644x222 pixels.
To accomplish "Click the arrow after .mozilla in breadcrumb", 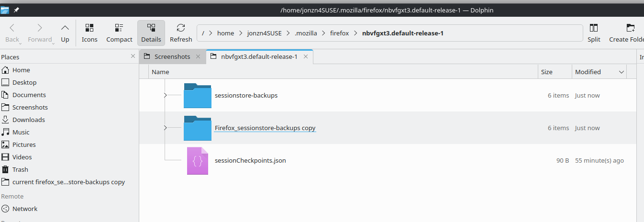I will pyautogui.click(x=324, y=33).
